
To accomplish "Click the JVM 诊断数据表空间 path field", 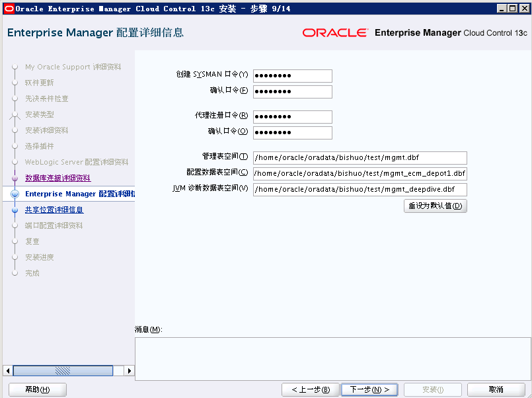I will point(360,189).
